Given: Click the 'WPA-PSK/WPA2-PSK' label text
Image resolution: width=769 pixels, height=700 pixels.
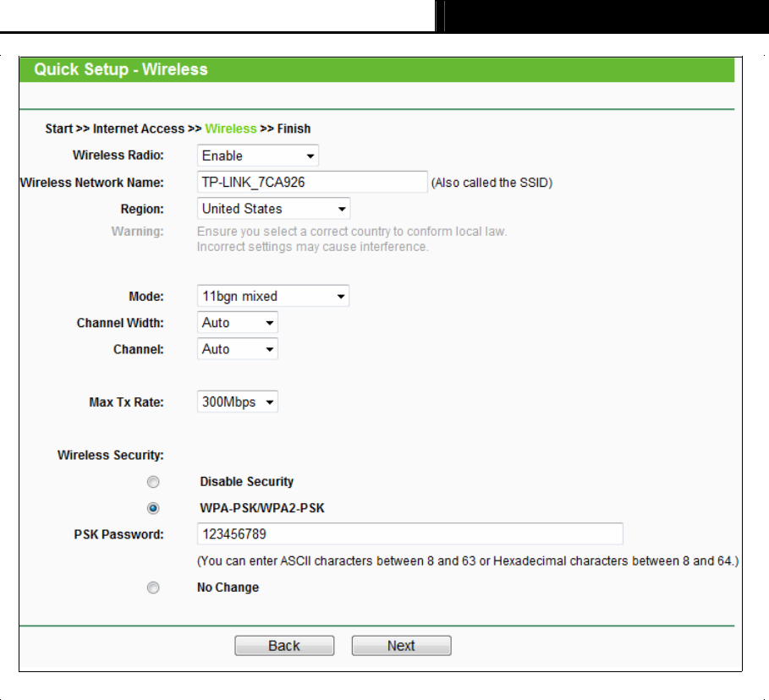Looking at the screenshot, I should [262, 508].
